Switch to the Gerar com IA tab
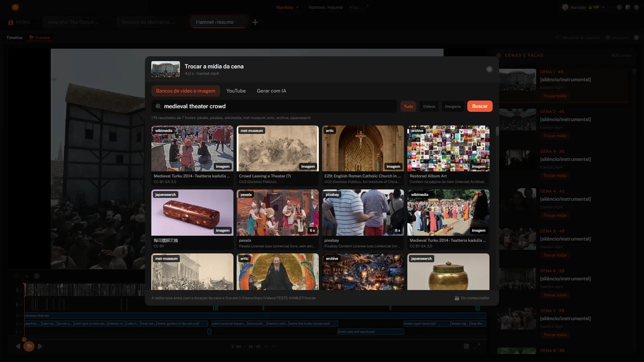This screenshot has height=362, width=644. tap(271, 91)
